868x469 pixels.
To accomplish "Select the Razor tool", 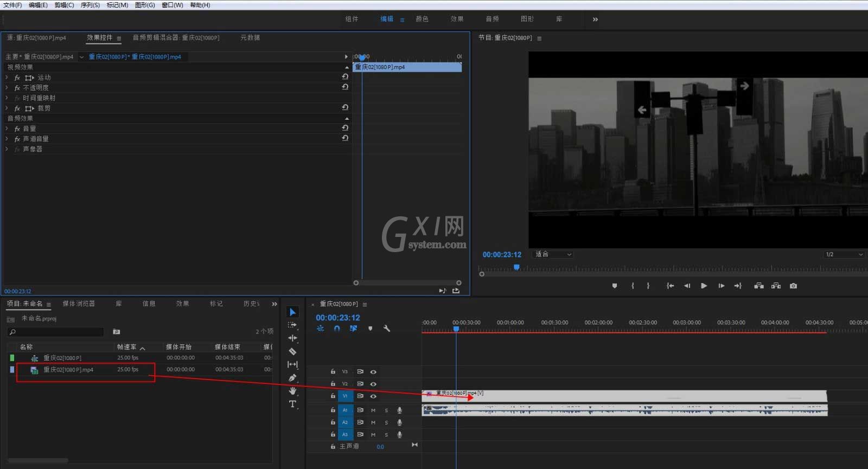I will point(292,351).
